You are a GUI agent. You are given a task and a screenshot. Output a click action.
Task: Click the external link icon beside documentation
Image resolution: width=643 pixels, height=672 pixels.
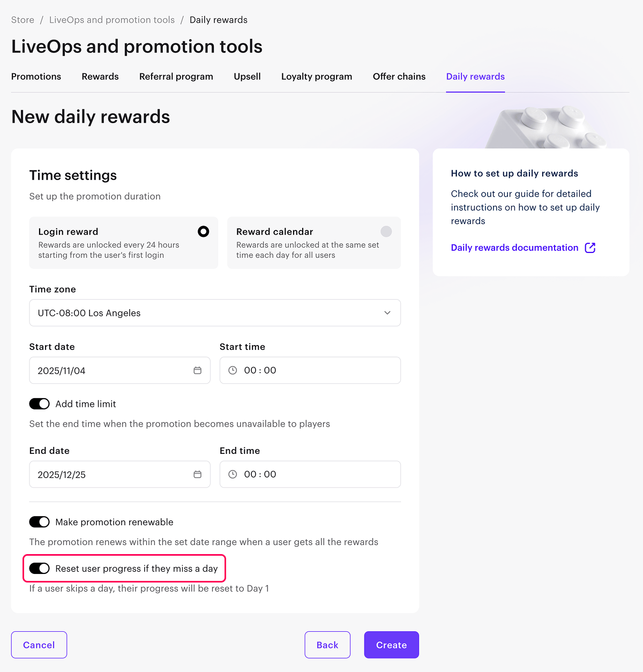tap(590, 248)
